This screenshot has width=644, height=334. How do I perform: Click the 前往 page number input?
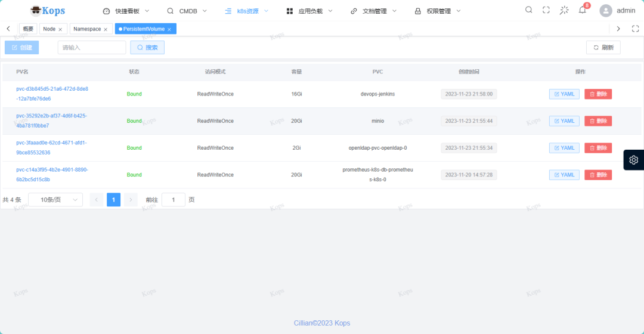[174, 200]
